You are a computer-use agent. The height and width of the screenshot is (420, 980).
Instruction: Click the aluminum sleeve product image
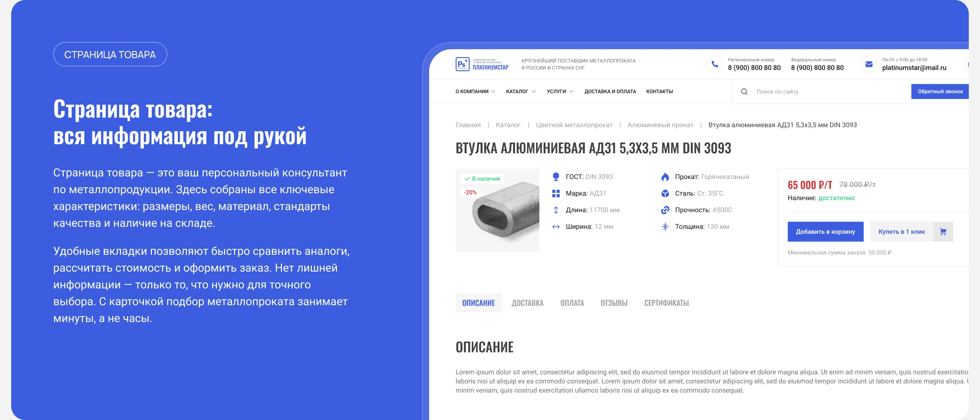pos(497,210)
